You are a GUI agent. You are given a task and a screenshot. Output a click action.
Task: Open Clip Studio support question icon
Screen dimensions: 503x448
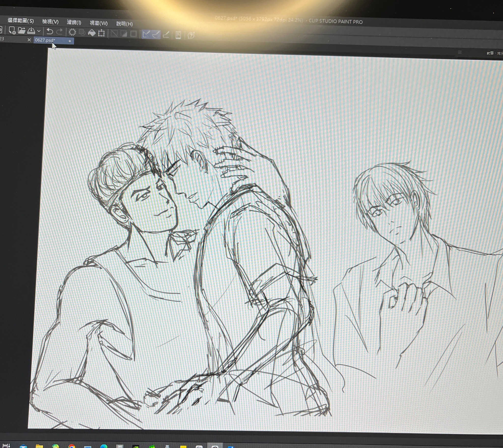click(x=191, y=36)
